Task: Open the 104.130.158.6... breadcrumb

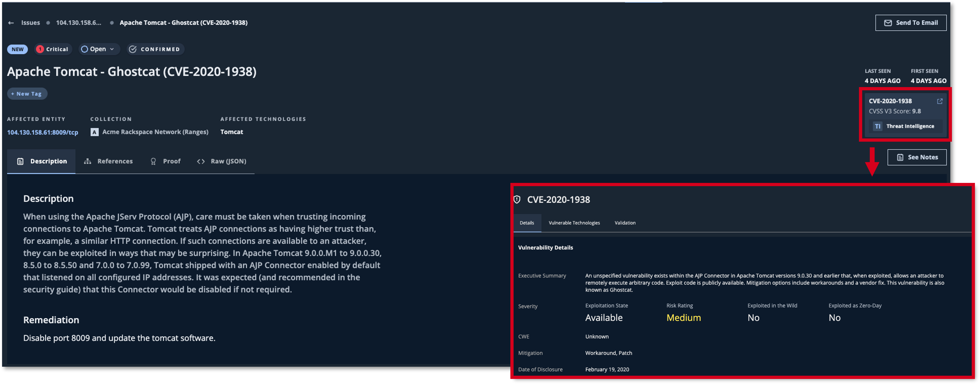Action: (79, 23)
